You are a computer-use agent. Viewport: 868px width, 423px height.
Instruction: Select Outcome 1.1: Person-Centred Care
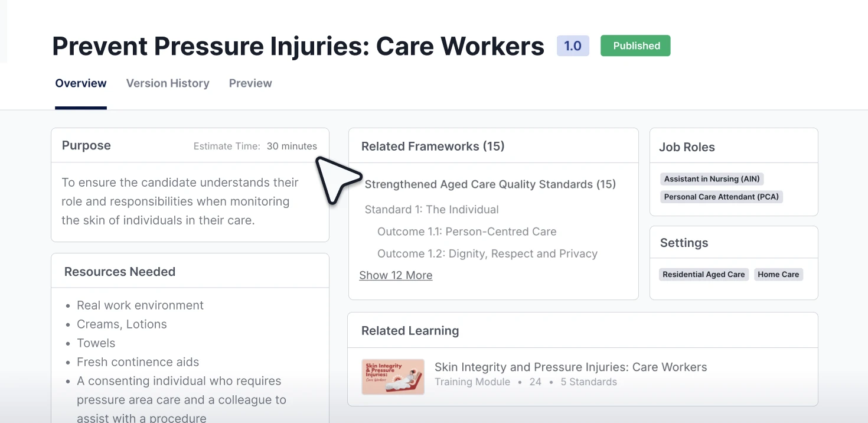(x=466, y=232)
